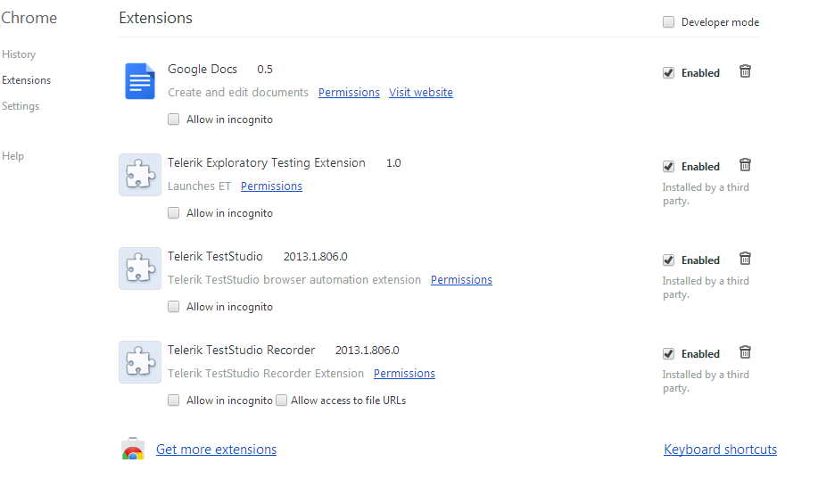Remove Telerik TestStudio Recorder with trash icon
Screen dimensions: 826x504
745,352
